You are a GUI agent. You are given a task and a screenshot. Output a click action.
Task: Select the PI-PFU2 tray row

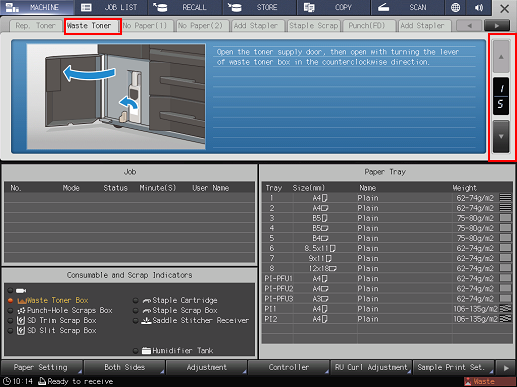pyautogui.click(x=387, y=288)
